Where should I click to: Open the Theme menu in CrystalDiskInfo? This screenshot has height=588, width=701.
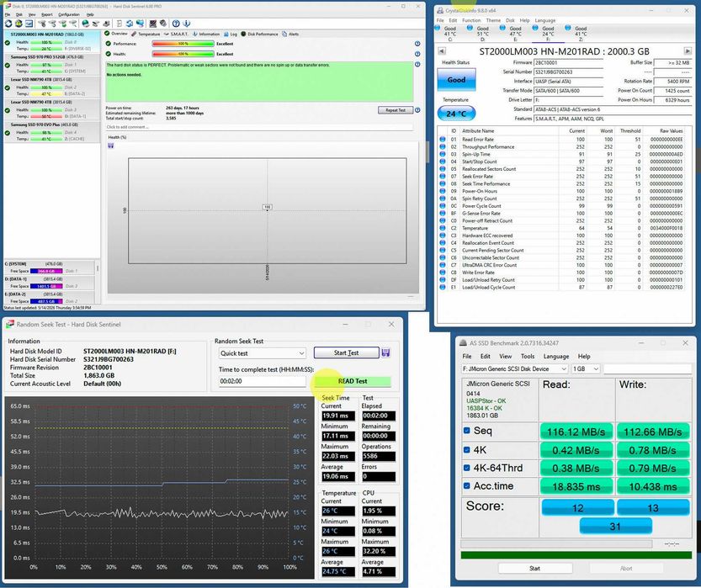(x=493, y=20)
